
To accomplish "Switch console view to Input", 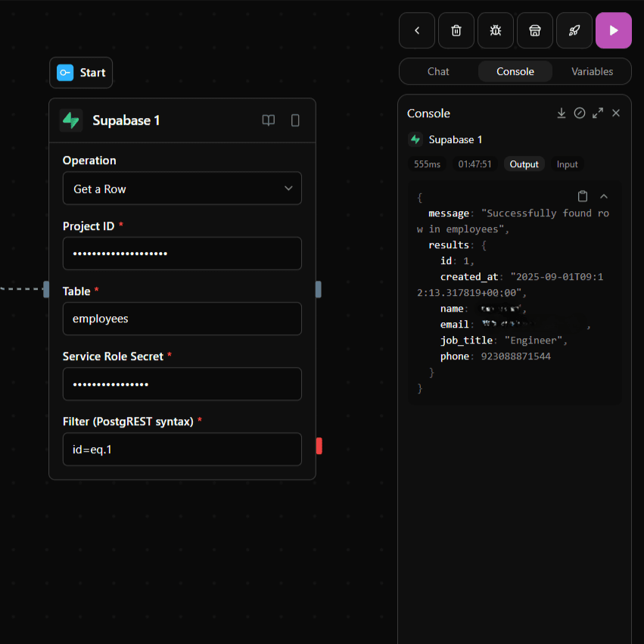I will pos(567,164).
